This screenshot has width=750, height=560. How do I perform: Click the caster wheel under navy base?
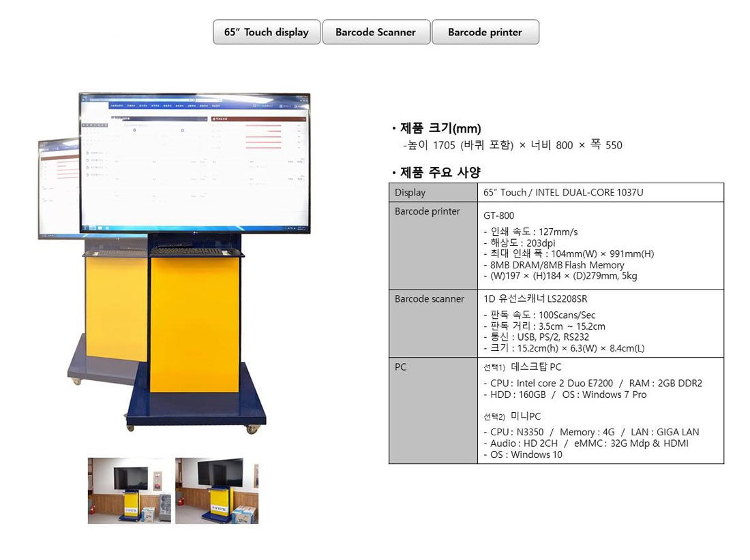252,429
